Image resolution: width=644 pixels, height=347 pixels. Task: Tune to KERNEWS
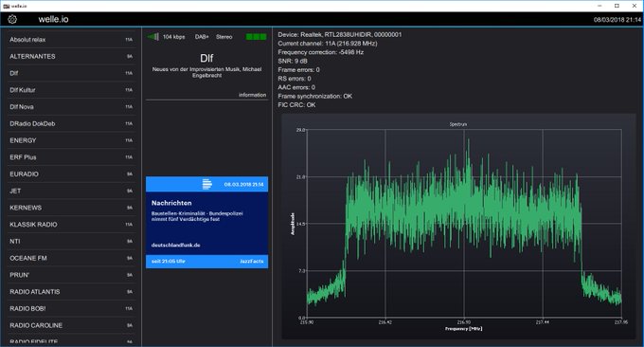(71, 208)
